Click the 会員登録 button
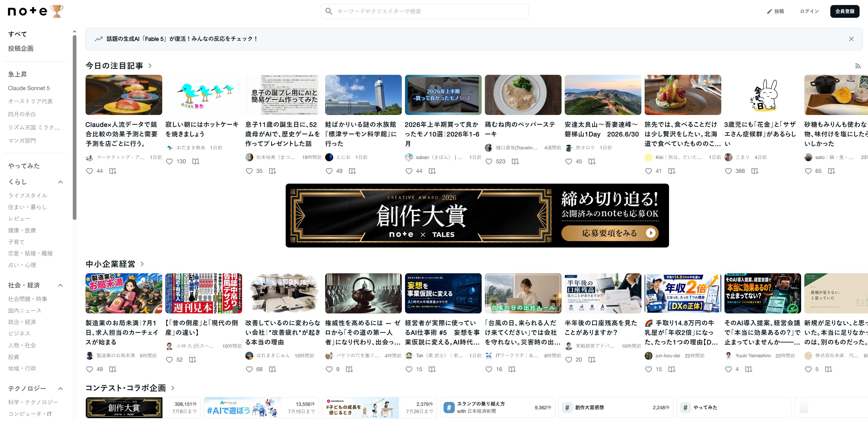The height and width of the screenshot is (422, 868). (x=844, y=11)
